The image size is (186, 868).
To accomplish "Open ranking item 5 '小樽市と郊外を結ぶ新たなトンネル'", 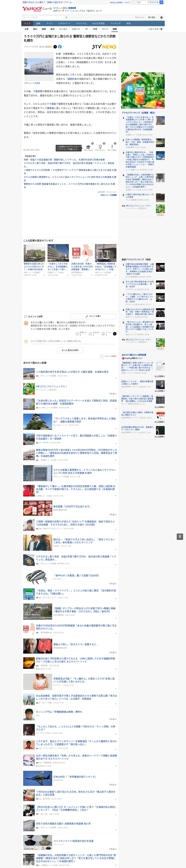I will coord(140,195).
